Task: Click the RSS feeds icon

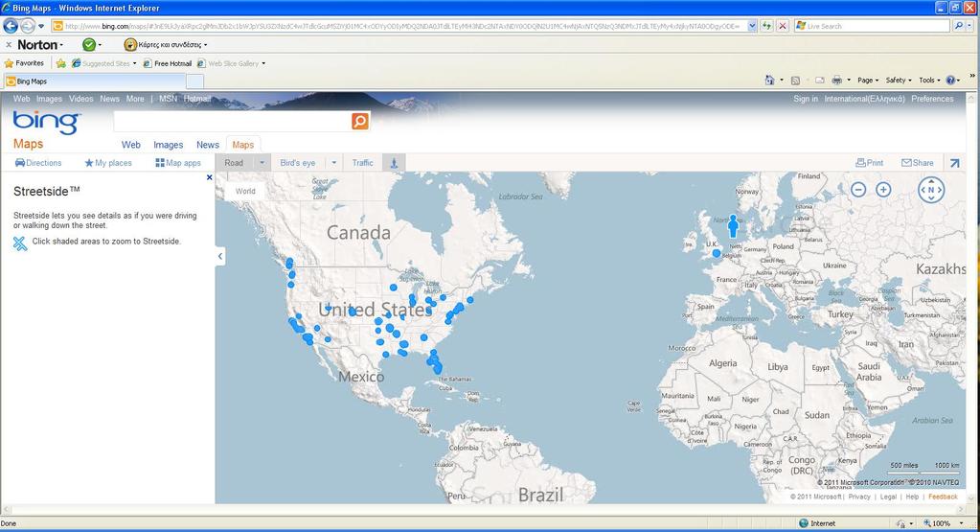Action: click(x=795, y=81)
